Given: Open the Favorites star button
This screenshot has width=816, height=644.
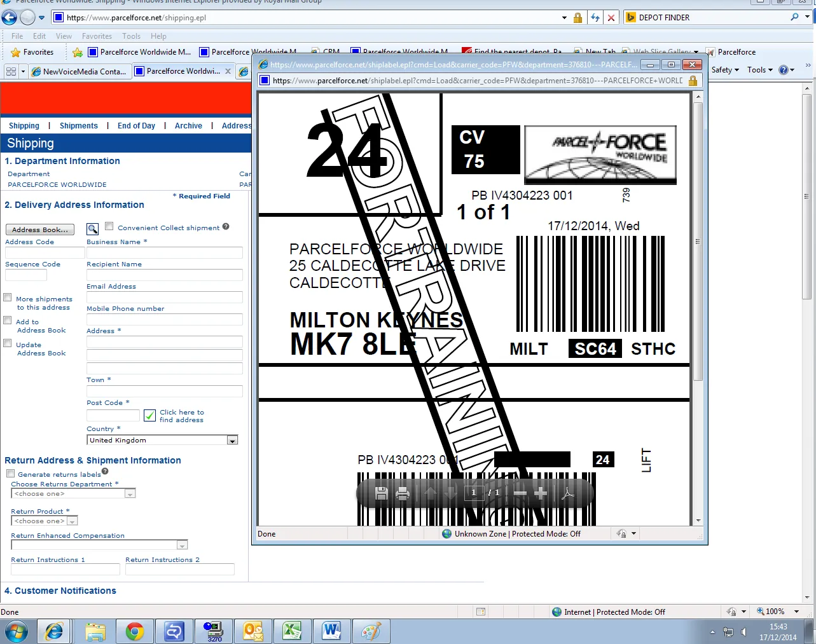Looking at the screenshot, I should coord(32,52).
